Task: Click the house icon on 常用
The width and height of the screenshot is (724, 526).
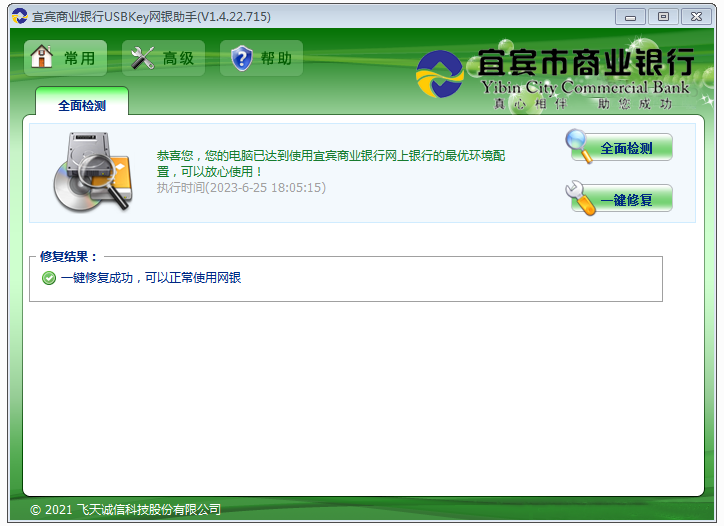Action: (x=43, y=58)
